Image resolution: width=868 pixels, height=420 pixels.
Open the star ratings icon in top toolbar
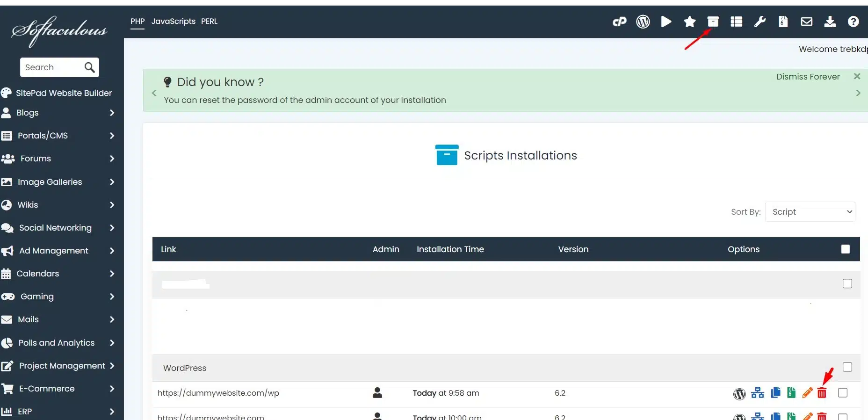[689, 22]
